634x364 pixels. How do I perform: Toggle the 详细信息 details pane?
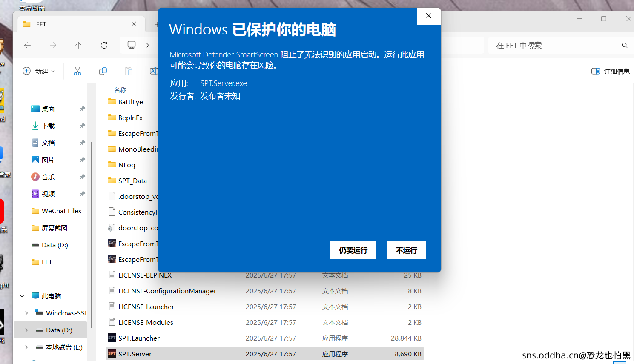pos(611,71)
